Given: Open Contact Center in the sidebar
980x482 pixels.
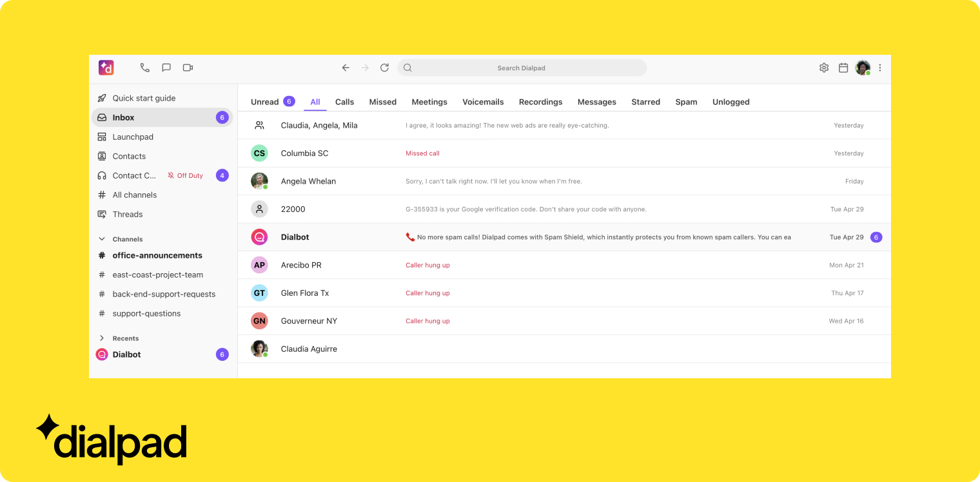Looking at the screenshot, I should (134, 175).
